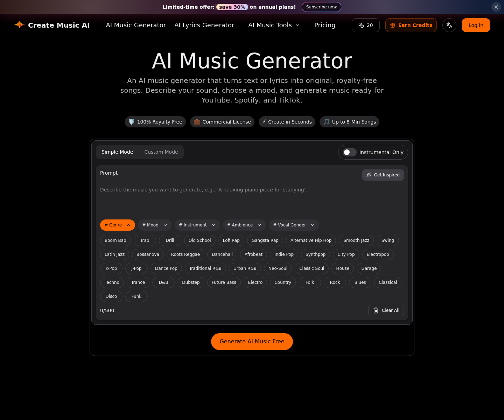Select the Dance Pop genre tag
This screenshot has width=504, height=420.
166,268
